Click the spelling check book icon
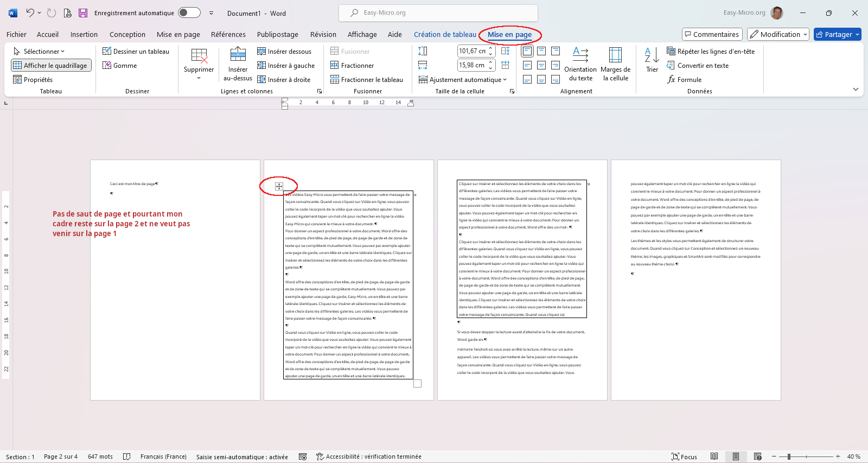 [x=127, y=456]
